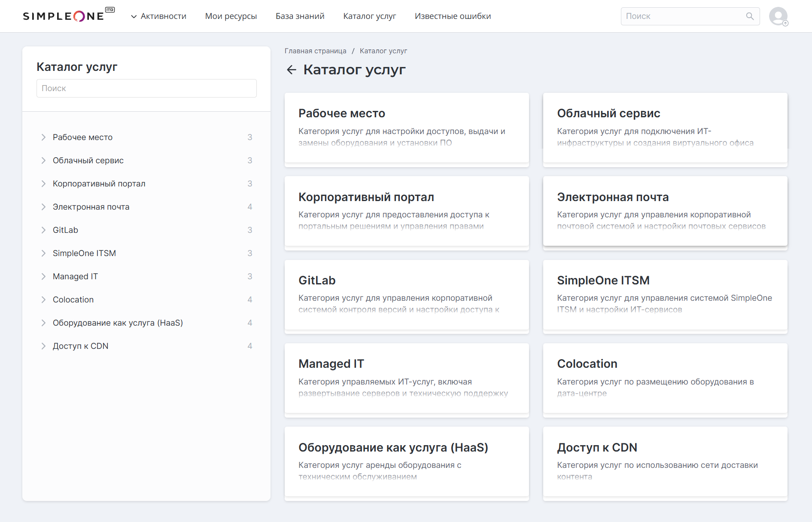Open the Рабочее место category card
The height and width of the screenshot is (522, 812).
pyautogui.click(x=407, y=128)
